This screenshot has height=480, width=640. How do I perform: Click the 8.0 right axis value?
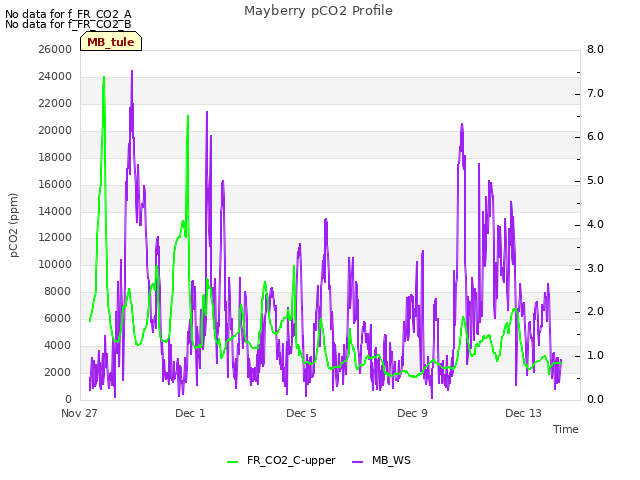pyautogui.click(x=595, y=49)
